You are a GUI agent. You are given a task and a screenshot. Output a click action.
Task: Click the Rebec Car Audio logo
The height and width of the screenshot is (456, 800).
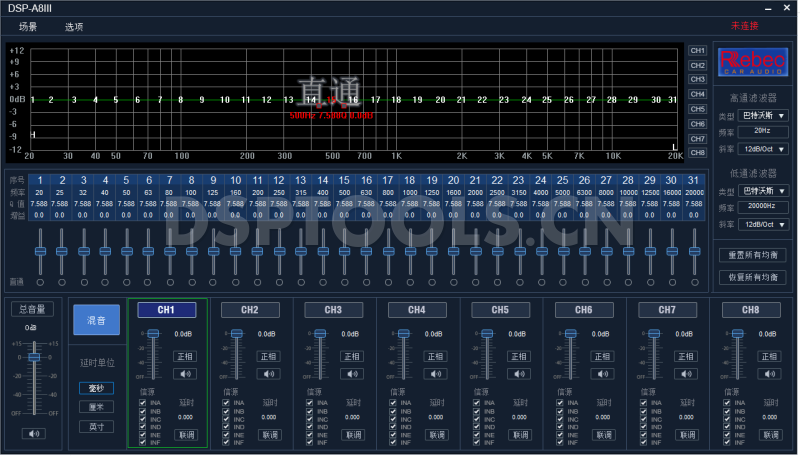pos(754,62)
